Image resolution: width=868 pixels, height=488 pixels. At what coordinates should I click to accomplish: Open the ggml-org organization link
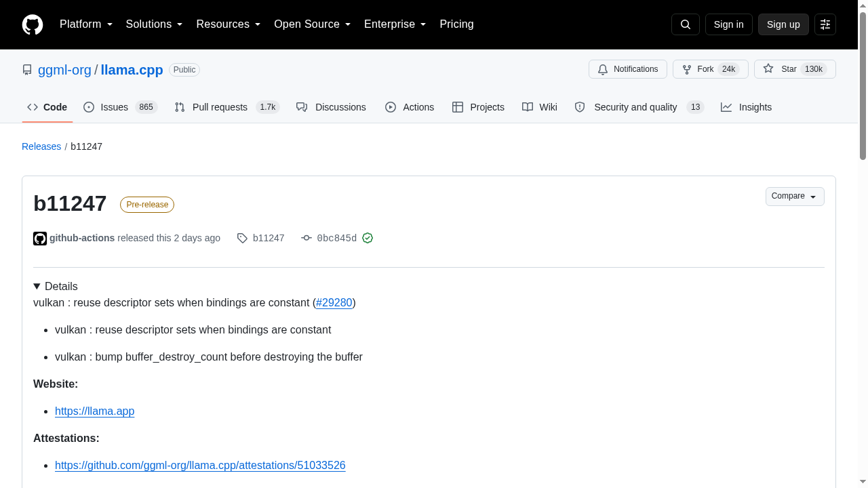pos(64,70)
